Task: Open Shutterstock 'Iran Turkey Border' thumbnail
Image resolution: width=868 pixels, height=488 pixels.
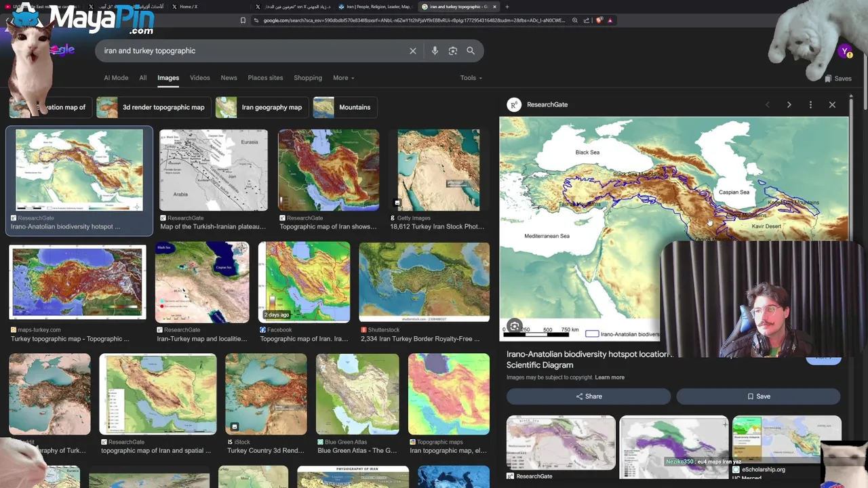Action: [x=424, y=282]
